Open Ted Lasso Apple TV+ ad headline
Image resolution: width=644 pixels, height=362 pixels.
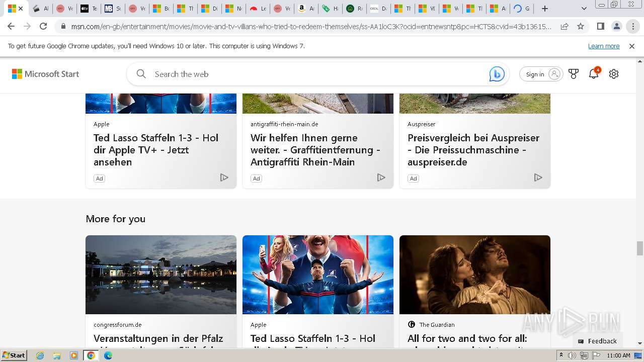(x=156, y=150)
